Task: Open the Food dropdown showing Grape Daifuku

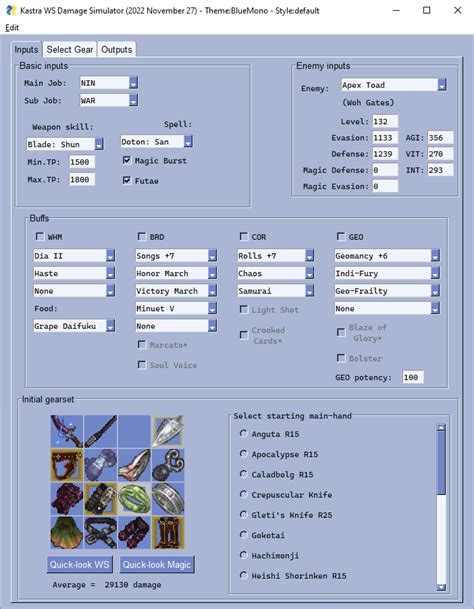Action: (x=74, y=326)
